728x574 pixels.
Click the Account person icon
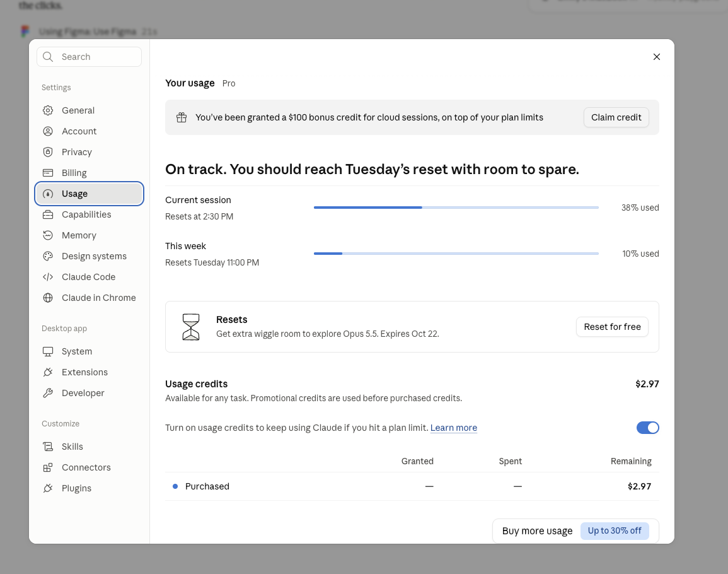point(48,131)
